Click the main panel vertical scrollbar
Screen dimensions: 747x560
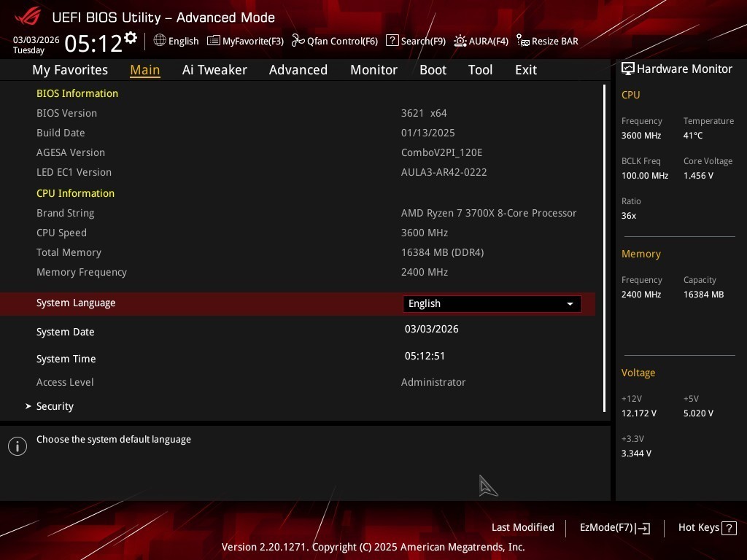click(x=604, y=248)
